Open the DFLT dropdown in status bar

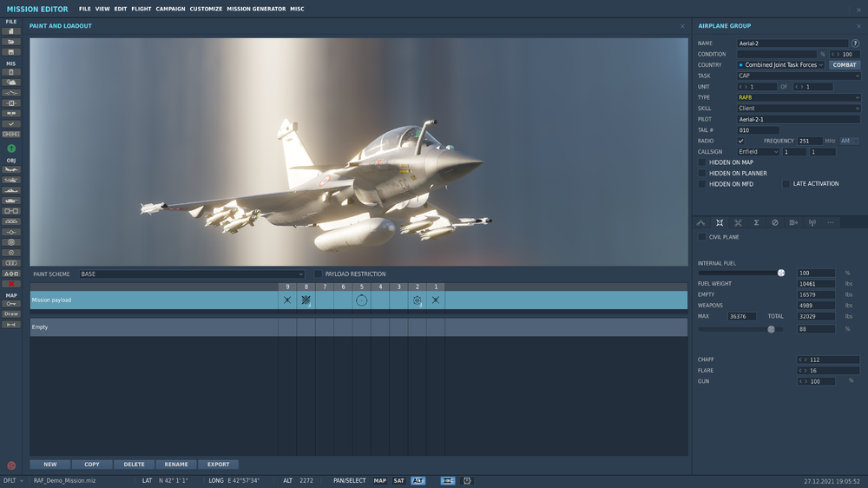pyautogui.click(x=13, y=481)
